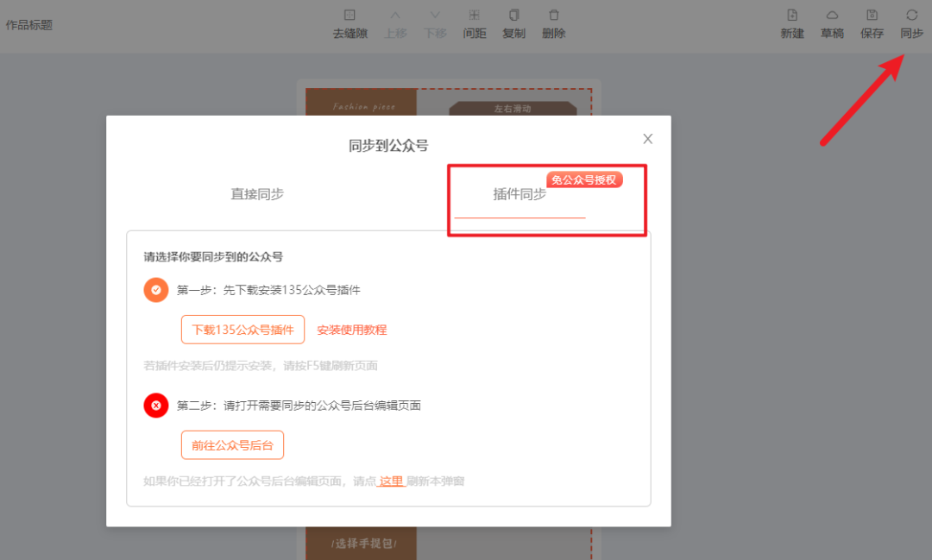Click the 选择手提包 banner in background editor
The image size is (932, 560).
click(363, 544)
